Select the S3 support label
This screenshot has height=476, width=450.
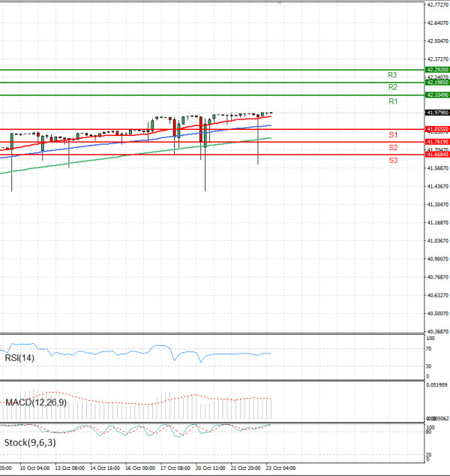393,161
